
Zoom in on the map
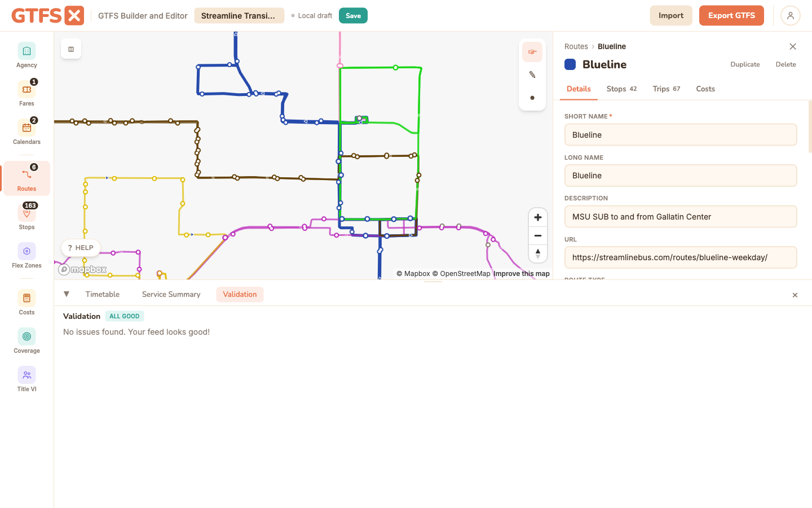[538, 217]
